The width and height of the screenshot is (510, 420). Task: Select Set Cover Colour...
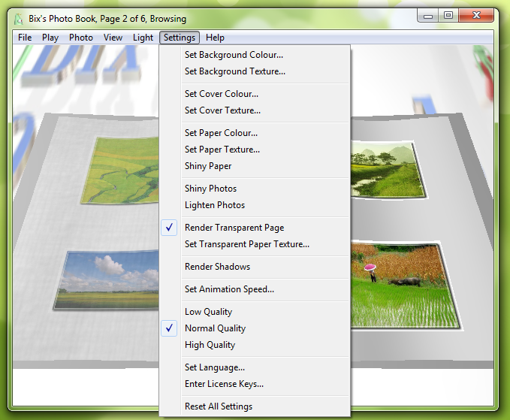pyautogui.click(x=255, y=94)
